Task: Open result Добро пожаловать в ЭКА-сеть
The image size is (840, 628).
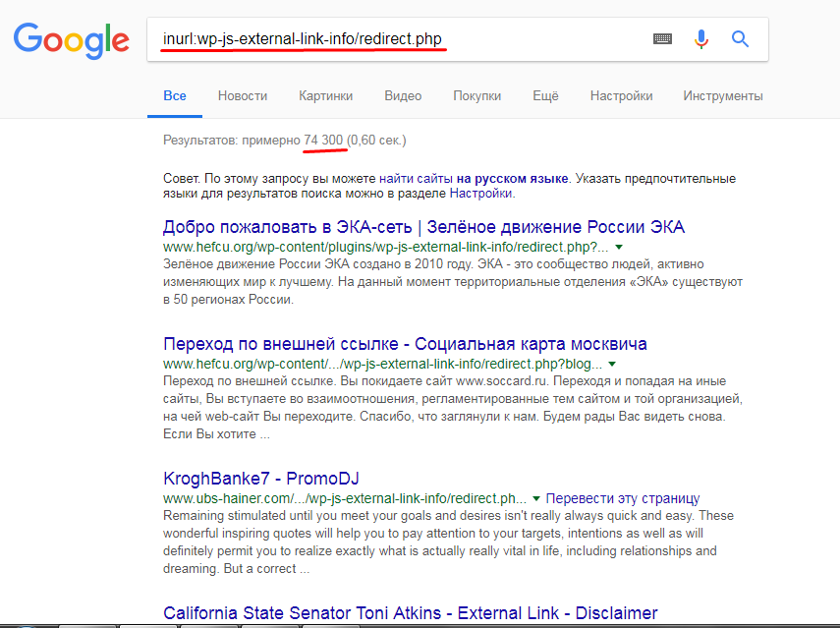Action: click(x=423, y=227)
